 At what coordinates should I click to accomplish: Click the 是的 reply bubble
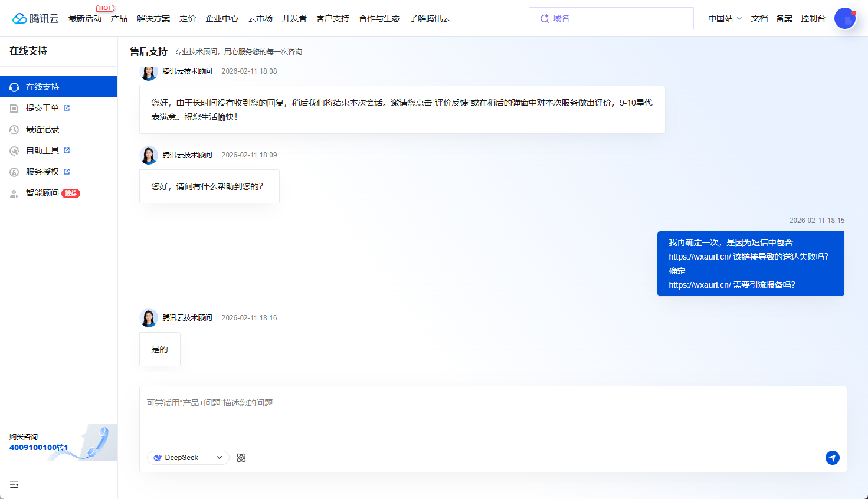[x=160, y=349]
